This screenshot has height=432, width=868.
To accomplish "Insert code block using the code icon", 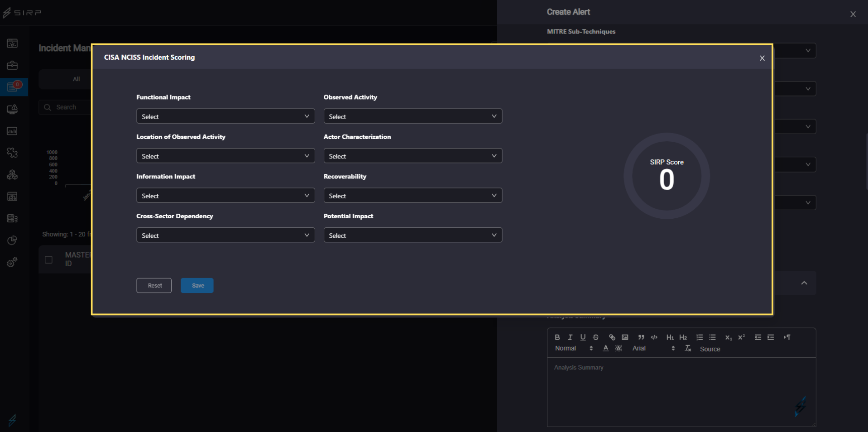I will (x=654, y=337).
